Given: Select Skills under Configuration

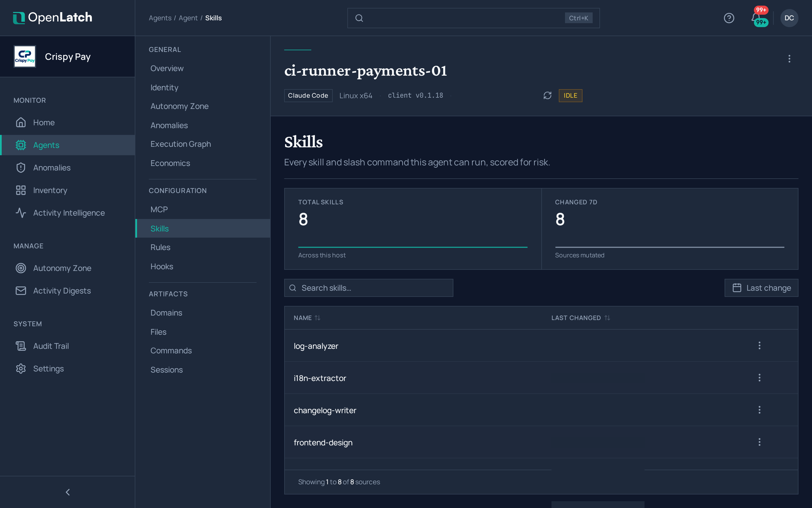Looking at the screenshot, I should pos(203,229).
